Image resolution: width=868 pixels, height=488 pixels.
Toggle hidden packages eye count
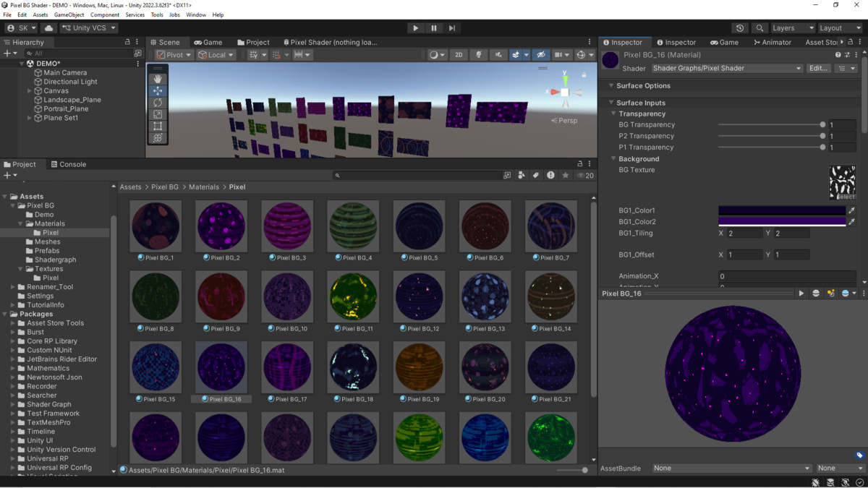[x=584, y=175]
